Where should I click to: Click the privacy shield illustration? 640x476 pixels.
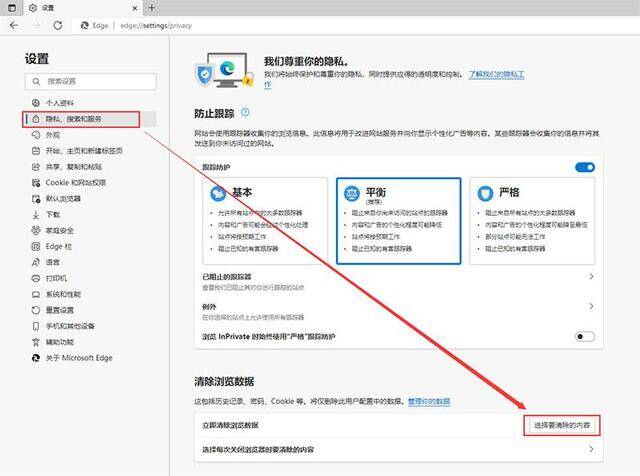(224, 70)
